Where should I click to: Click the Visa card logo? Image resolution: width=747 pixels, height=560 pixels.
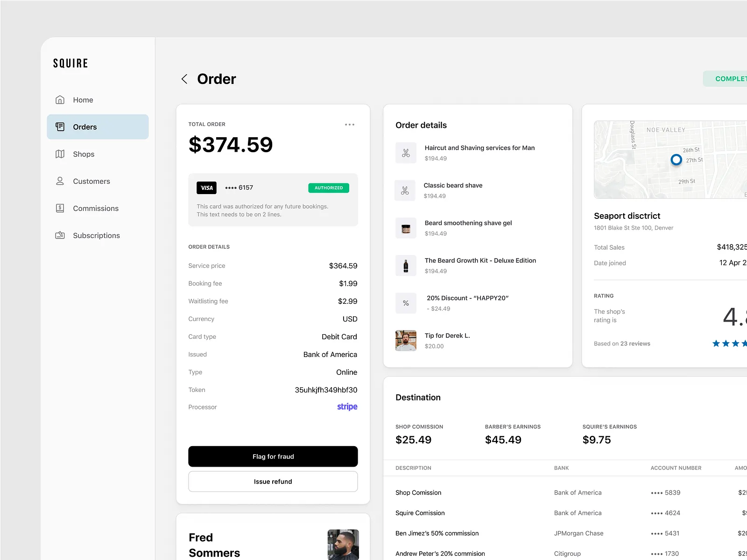[x=206, y=188]
